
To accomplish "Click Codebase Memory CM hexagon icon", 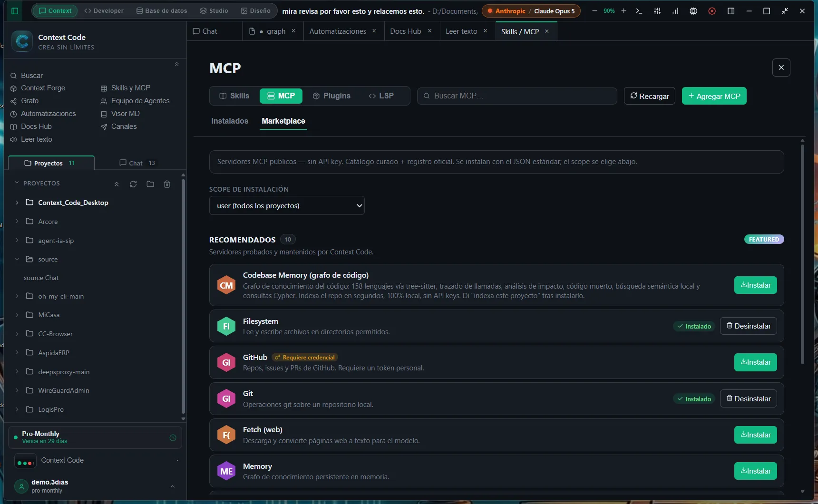I will coord(226,285).
